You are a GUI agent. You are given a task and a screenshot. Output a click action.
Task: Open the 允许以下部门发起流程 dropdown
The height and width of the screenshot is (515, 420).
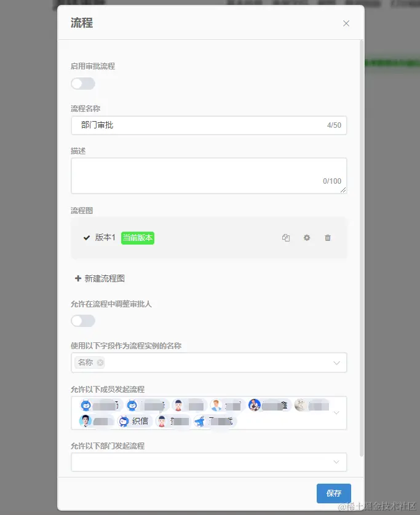(x=209, y=462)
